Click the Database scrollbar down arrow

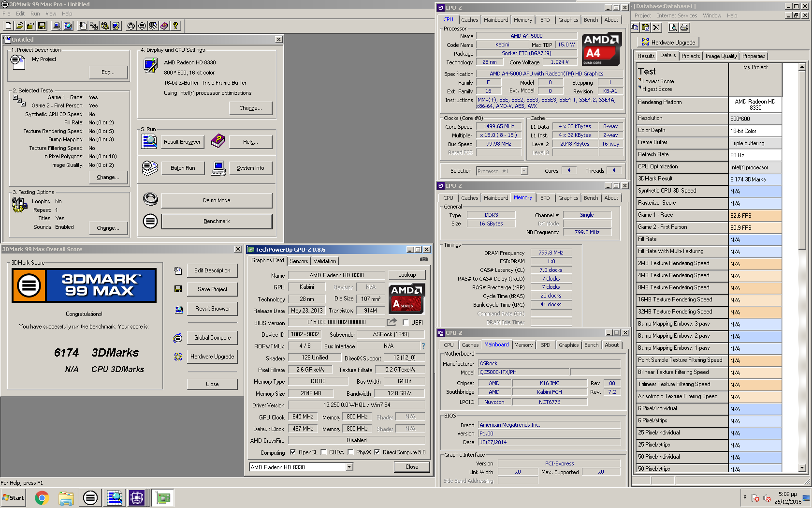802,468
